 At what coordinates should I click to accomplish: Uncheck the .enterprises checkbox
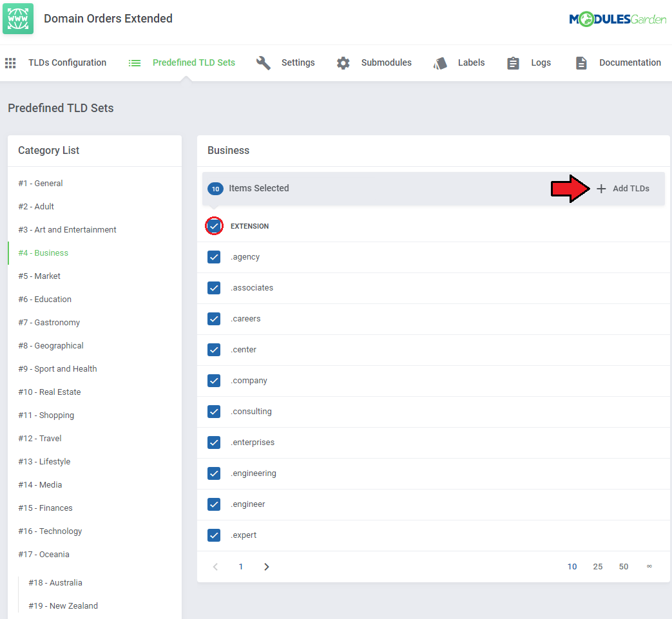(214, 443)
